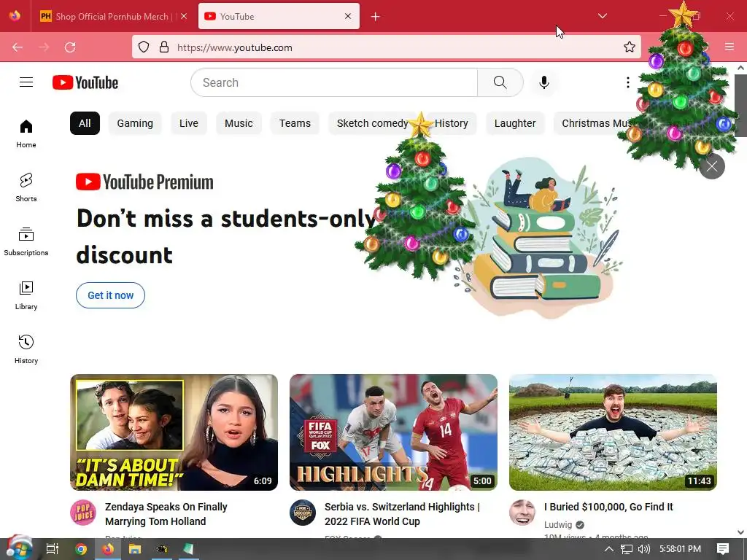Click the page scroll up arrow
The width and height of the screenshot is (747, 560).
[741, 68]
